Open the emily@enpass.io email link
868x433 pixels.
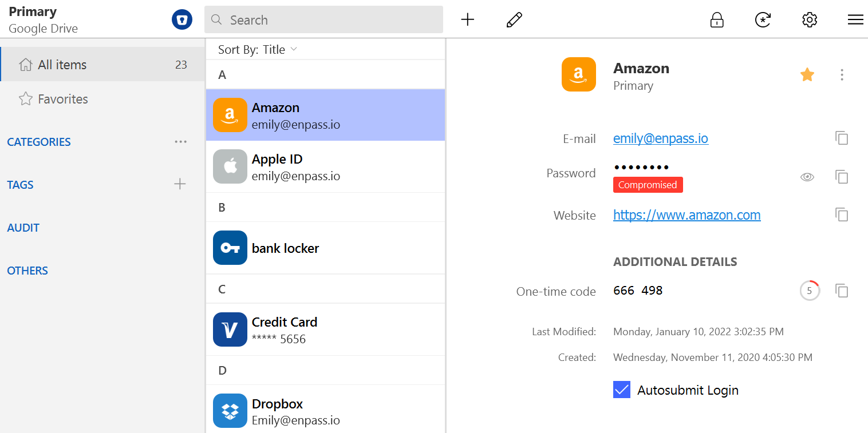661,138
